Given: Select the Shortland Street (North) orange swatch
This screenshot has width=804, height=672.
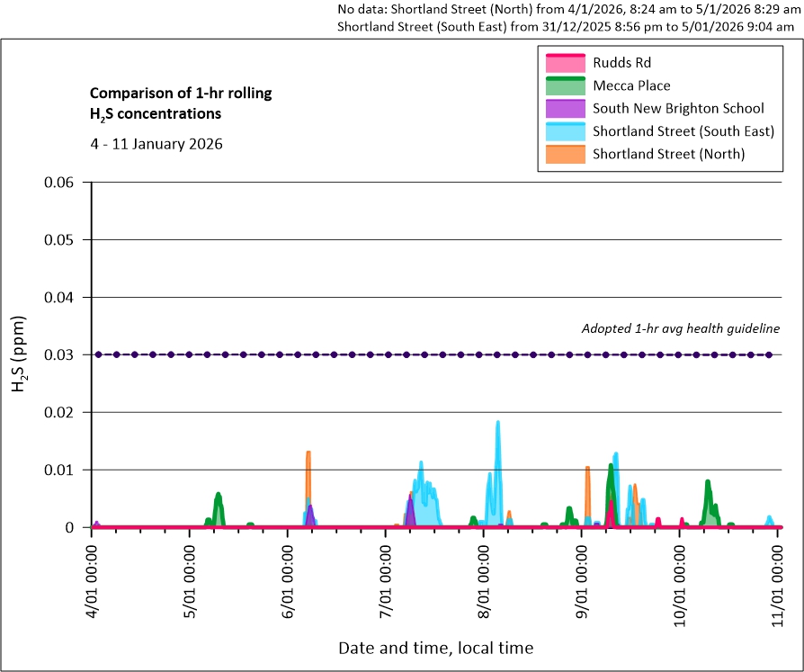Looking at the screenshot, I should coord(565,153).
